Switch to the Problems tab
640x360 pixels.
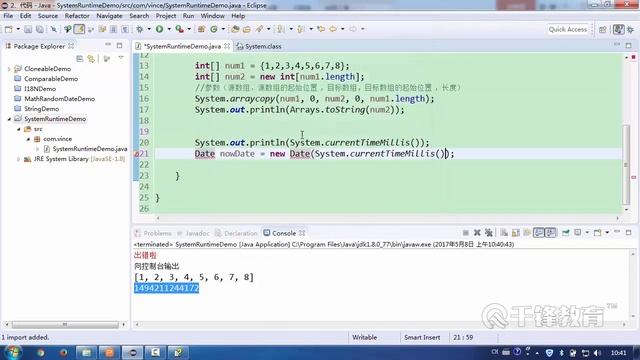(153, 233)
